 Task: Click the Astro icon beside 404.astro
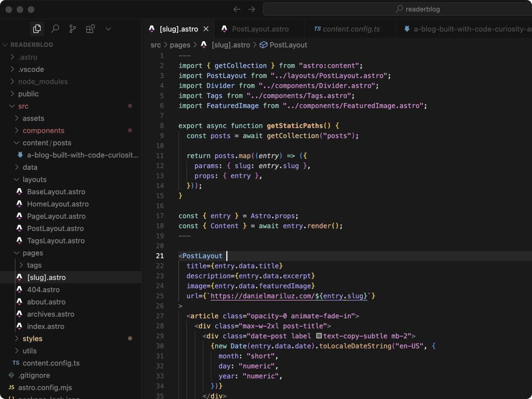(x=19, y=289)
